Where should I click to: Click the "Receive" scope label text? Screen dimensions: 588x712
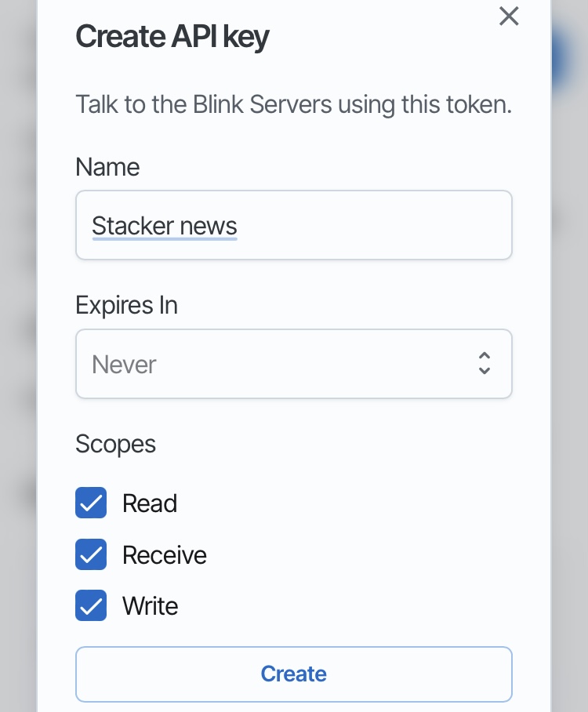pyautogui.click(x=165, y=555)
